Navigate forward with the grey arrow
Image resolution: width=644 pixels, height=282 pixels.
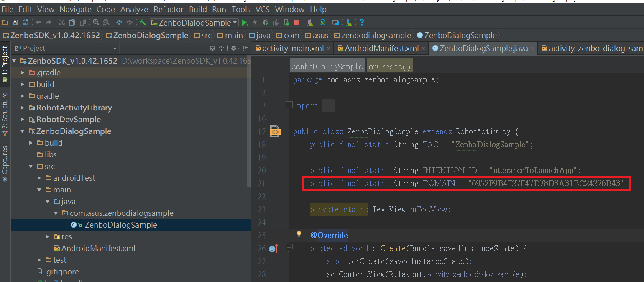(130, 22)
